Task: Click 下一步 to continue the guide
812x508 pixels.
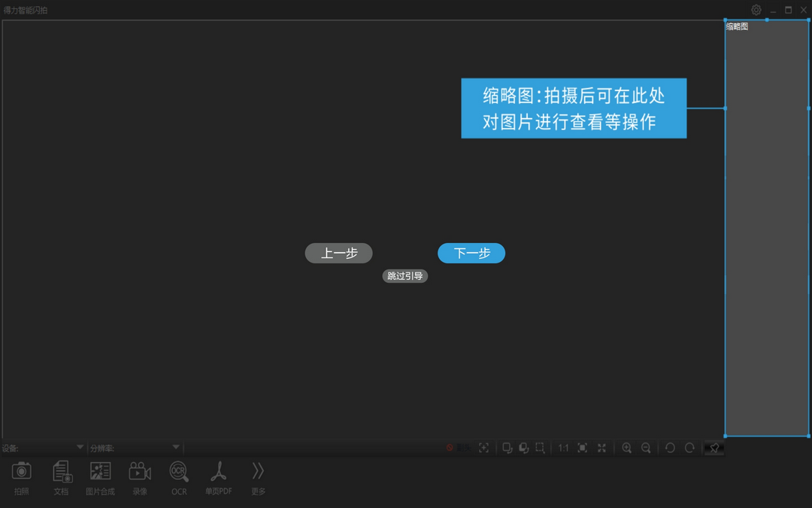Action: click(x=471, y=253)
